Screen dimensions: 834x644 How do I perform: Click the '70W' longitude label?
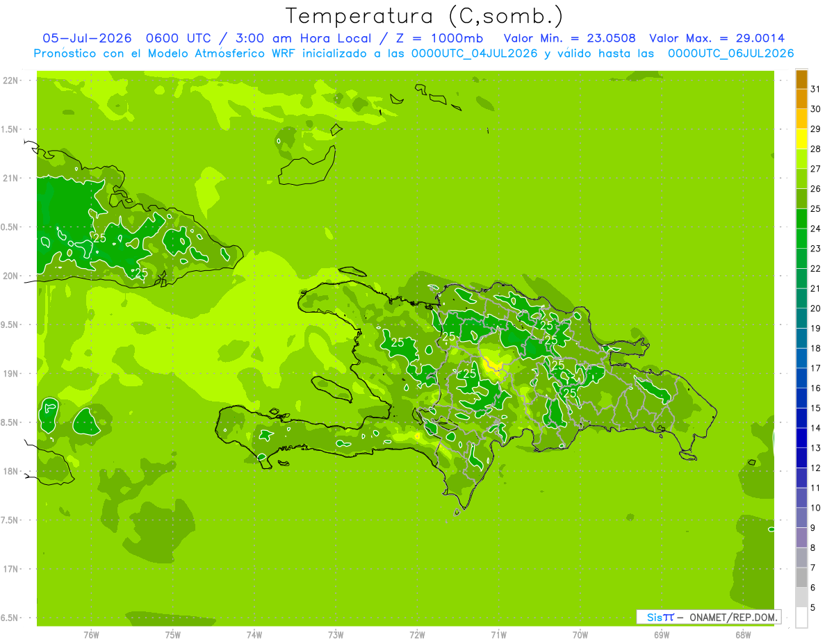coord(580,635)
